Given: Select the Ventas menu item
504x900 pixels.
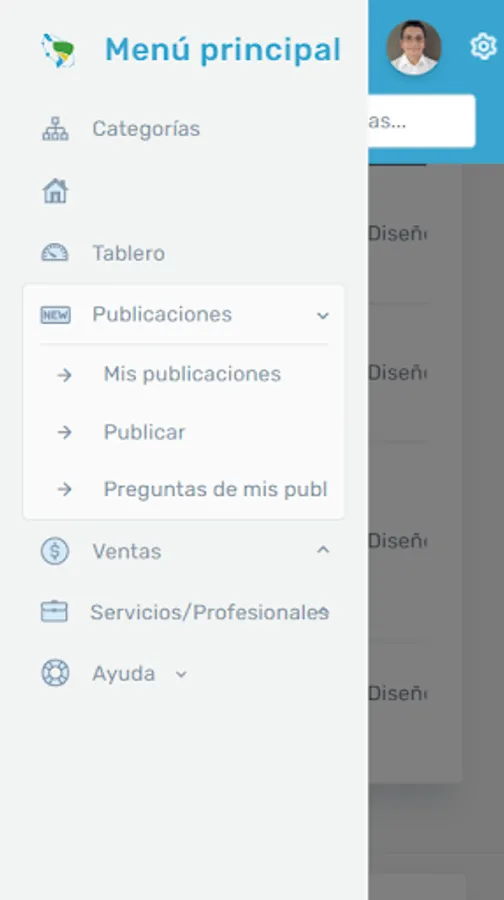Looking at the screenshot, I should point(127,552).
